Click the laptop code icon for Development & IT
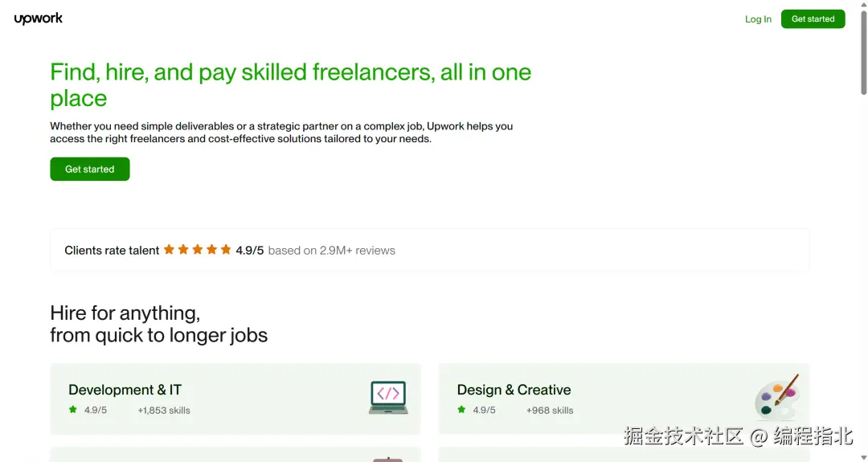The width and height of the screenshot is (868, 462). (x=388, y=398)
